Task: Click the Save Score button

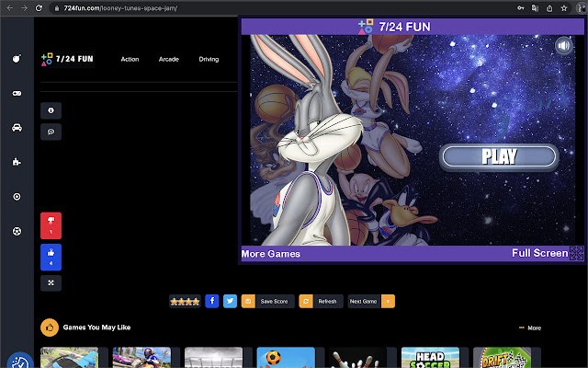Action: pos(268,301)
